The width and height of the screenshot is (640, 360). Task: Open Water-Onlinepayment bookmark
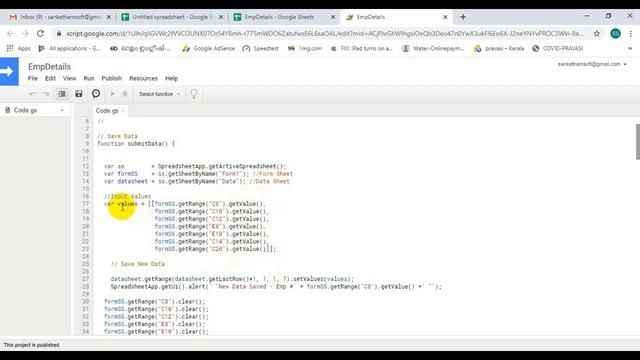(x=433, y=48)
